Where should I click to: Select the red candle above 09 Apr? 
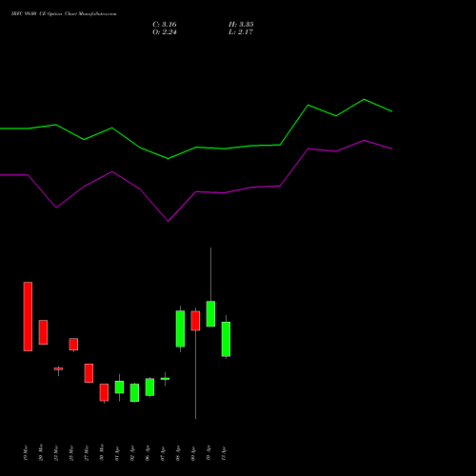pos(195,321)
